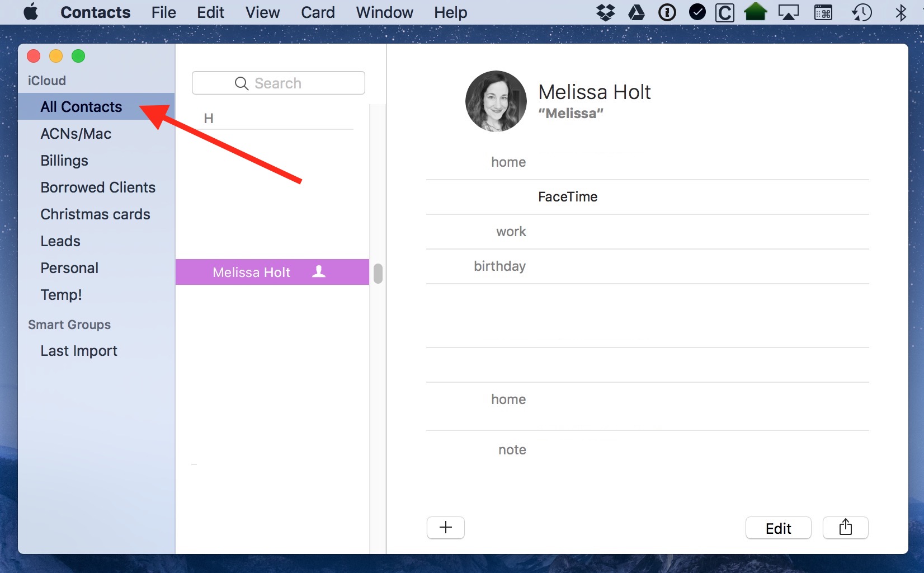This screenshot has width=924, height=573.
Task: Click the green zoom window button
Action: pos(78,56)
